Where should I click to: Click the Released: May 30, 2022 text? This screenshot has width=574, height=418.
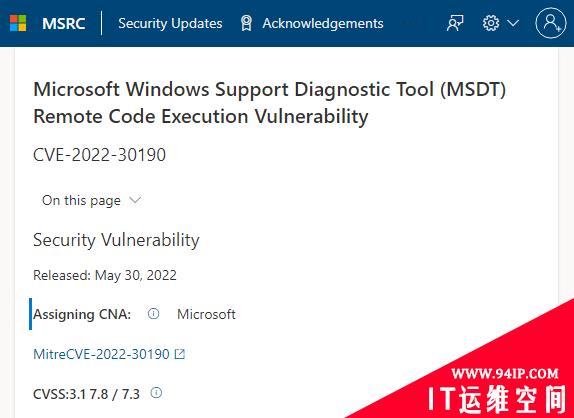pyautogui.click(x=105, y=275)
